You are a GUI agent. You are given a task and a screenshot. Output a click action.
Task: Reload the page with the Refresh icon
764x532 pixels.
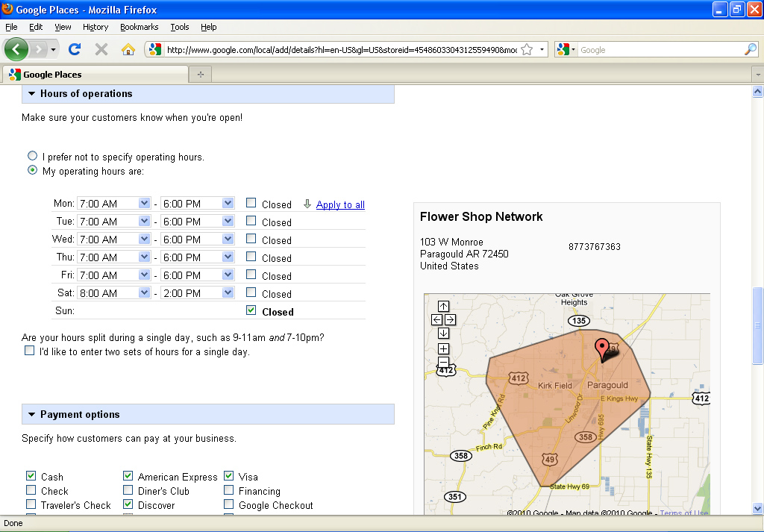tap(75, 49)
